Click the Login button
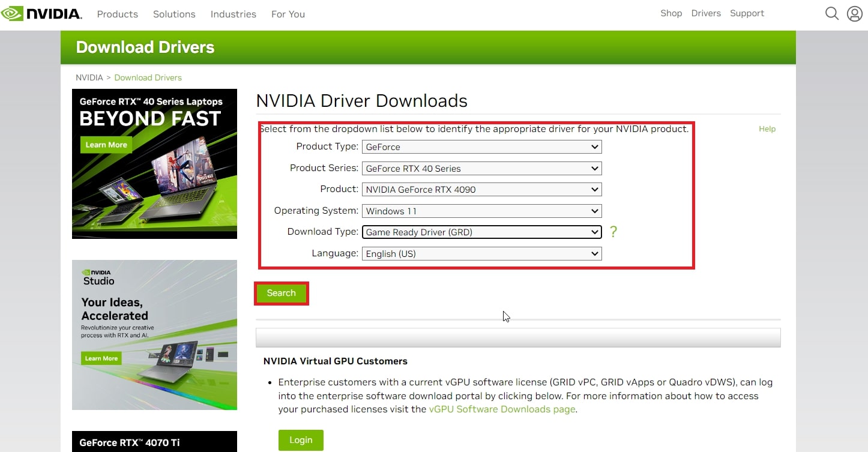Viewport: 868px width, 452px height. (301, 440)
